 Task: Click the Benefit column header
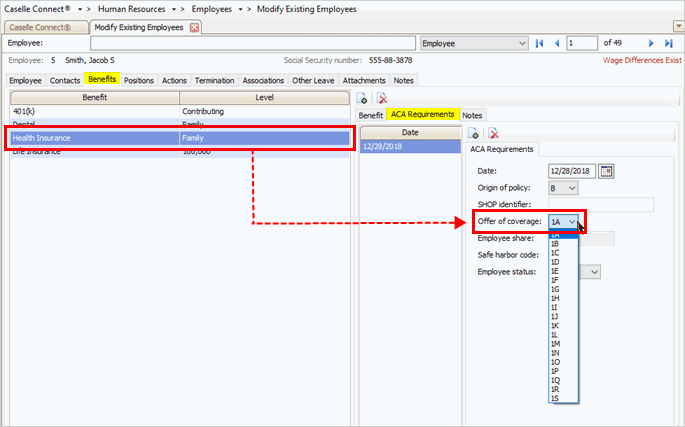(x=95, y=97)
